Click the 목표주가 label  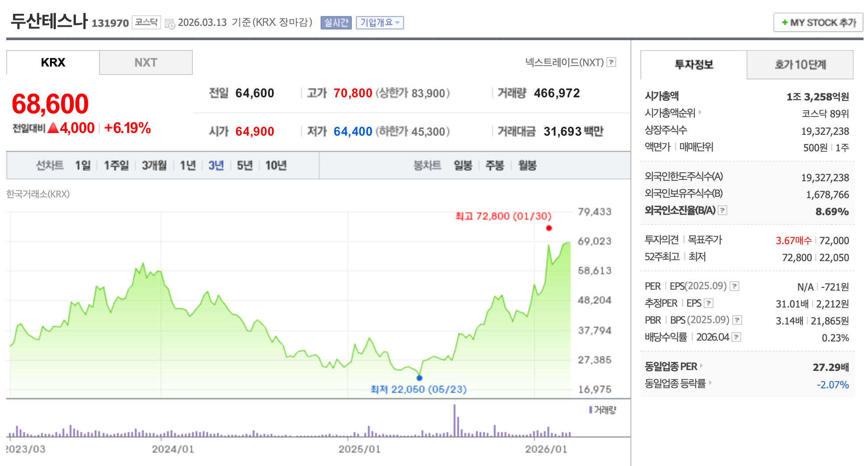(x=705, y=240)
